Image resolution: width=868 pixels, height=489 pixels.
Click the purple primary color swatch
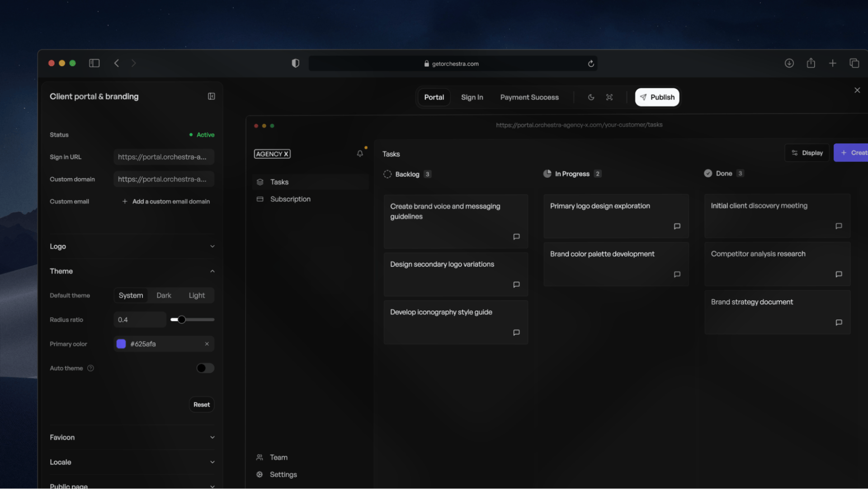pyautogui.click(x=121, y=344)
